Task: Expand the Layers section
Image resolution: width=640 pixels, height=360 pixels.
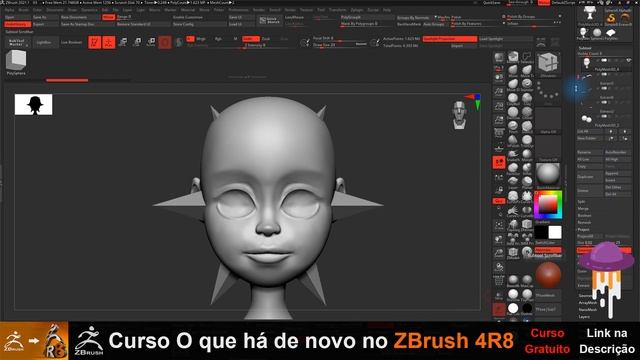Action: [x=584, y=317]
